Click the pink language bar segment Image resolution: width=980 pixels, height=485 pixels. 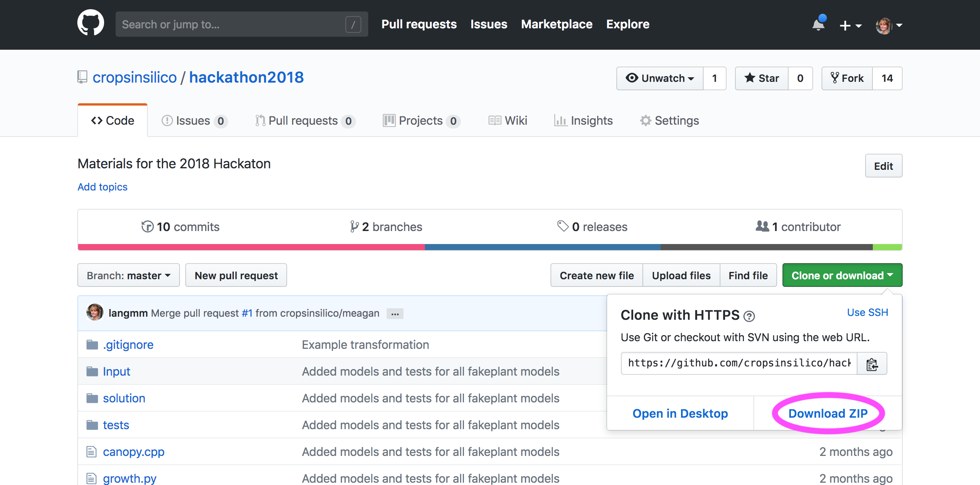tap(252, 247)
